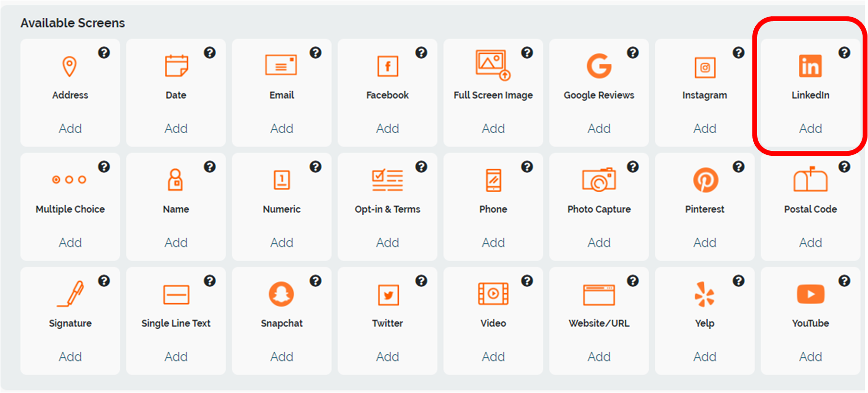Add the Website/URL screen

click(x=599, y=357)
